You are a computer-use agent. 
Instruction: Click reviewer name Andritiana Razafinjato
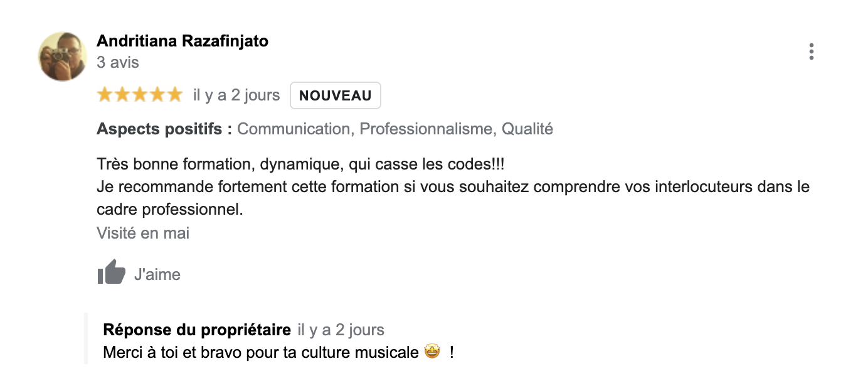(182, 41)
